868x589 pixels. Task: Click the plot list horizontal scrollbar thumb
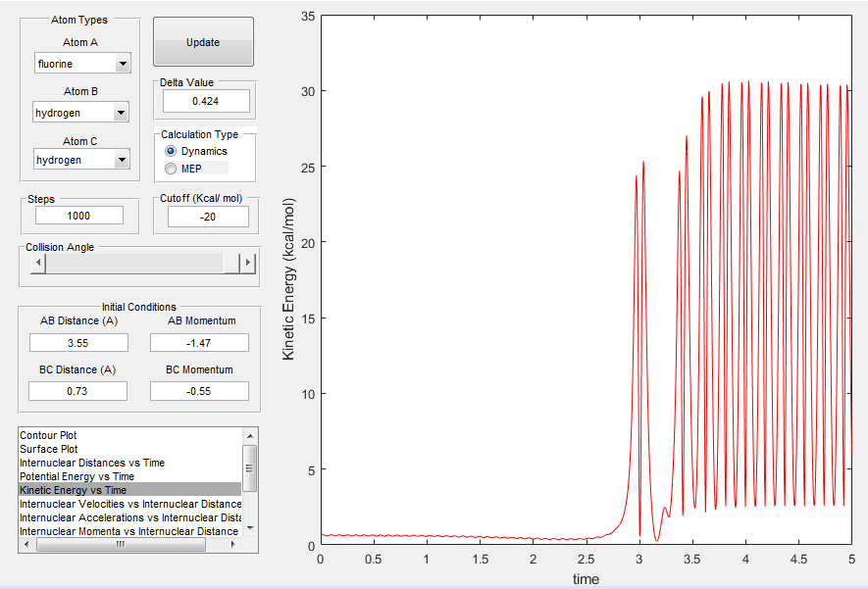[x=121, y=544]
